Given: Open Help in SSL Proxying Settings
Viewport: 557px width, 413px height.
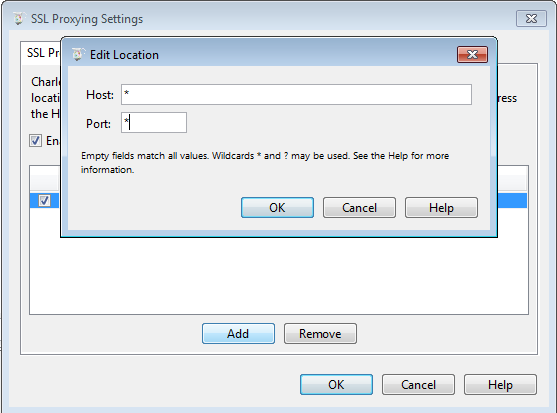Looking at the screenshot, I should point(500,384).
